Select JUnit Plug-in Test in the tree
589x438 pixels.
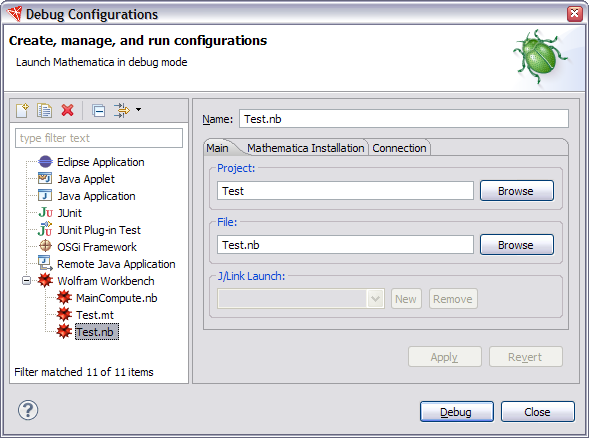point(99,230)
